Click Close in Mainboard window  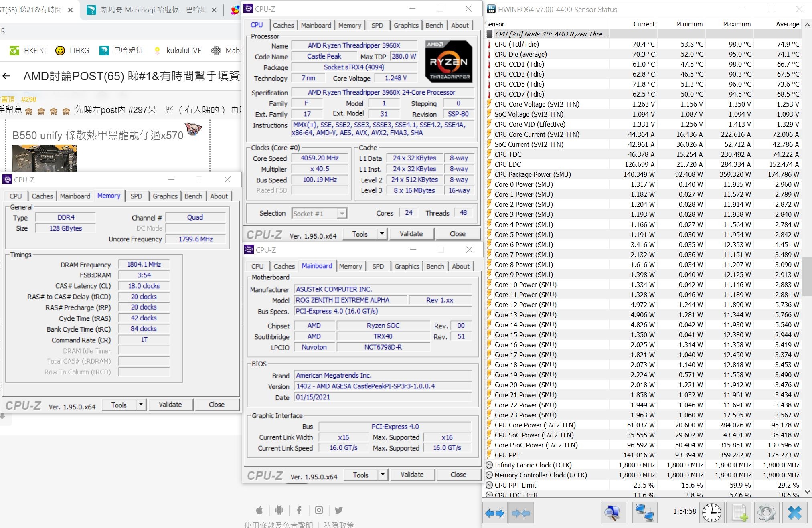point(458,475)
